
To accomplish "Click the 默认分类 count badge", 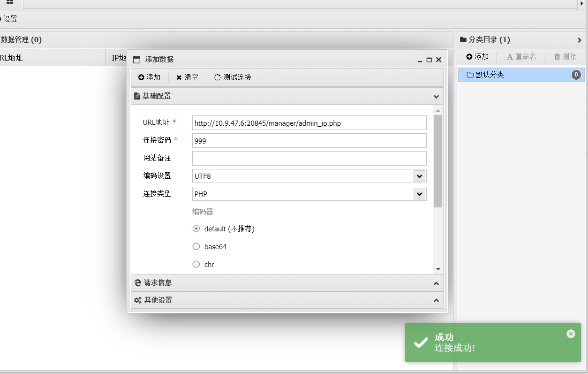I will (x=576, y=75).
